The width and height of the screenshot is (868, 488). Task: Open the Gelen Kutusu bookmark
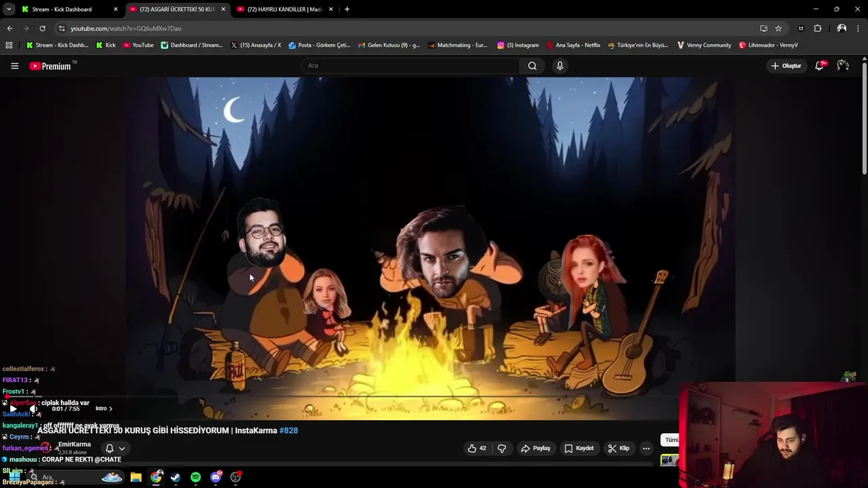389,45
